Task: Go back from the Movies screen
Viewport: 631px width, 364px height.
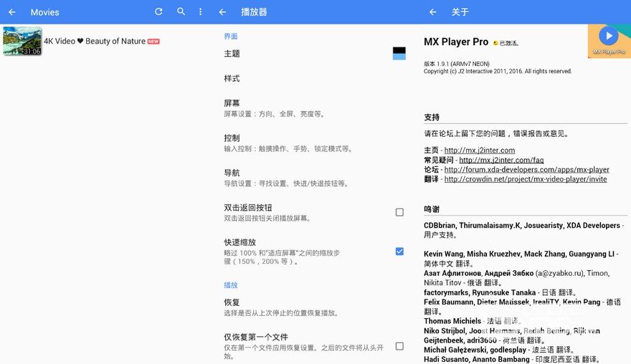Action: [x=12, y=12]
